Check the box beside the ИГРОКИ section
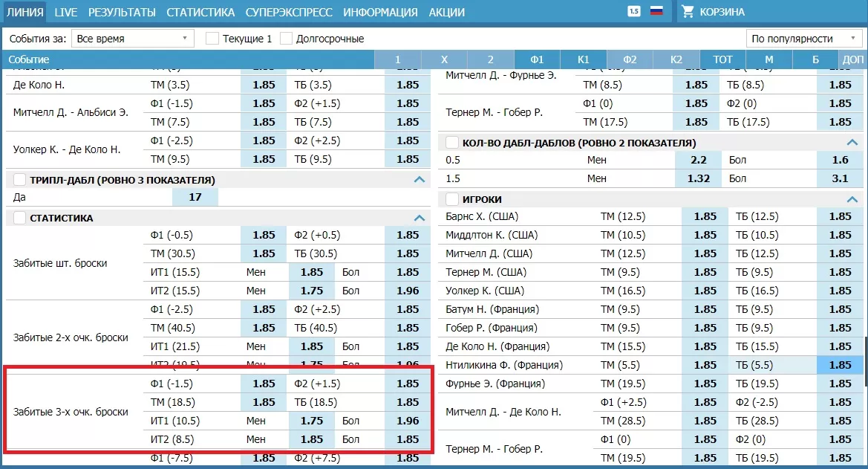This screenshot has width=868, height=469. click(451, 199)
